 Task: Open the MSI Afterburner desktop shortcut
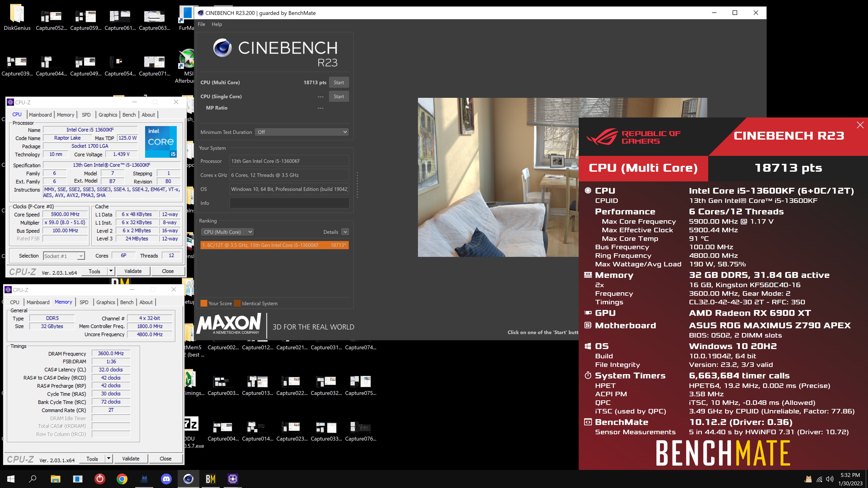pyautogui.click(x=186, y=66)
